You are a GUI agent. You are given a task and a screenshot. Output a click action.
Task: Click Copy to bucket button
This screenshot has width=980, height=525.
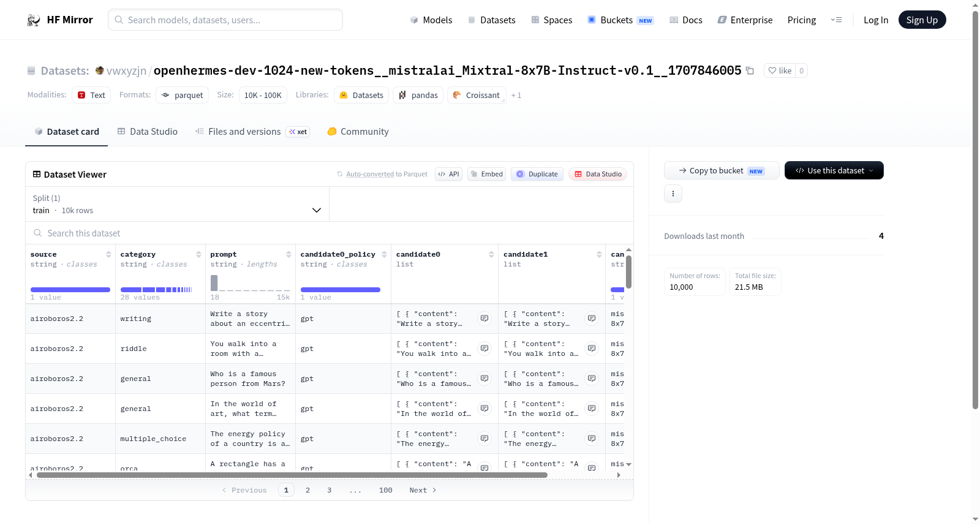(x=722, y=170)
